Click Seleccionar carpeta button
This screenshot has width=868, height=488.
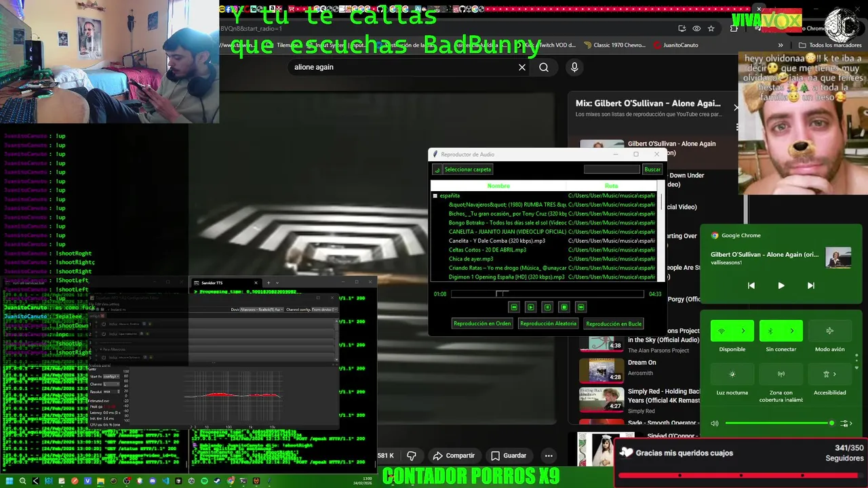click(468, 169)
